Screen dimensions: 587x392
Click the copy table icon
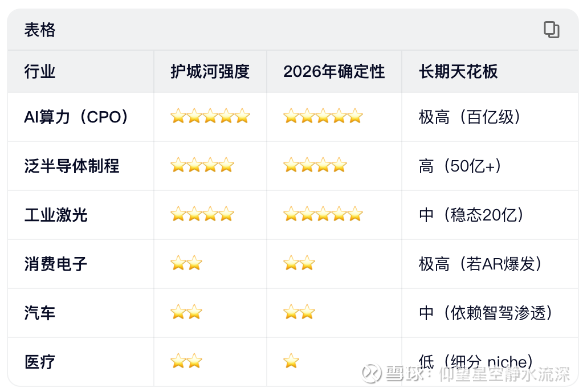[551, 30]
